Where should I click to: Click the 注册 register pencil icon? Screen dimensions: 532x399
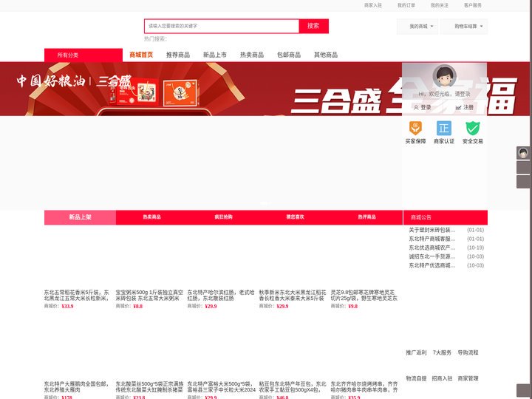tap(458, 108)
